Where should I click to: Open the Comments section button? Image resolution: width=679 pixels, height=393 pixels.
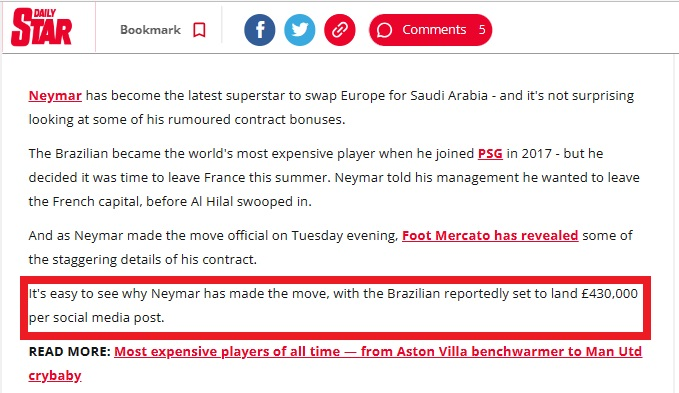click(x=431, y=30)
